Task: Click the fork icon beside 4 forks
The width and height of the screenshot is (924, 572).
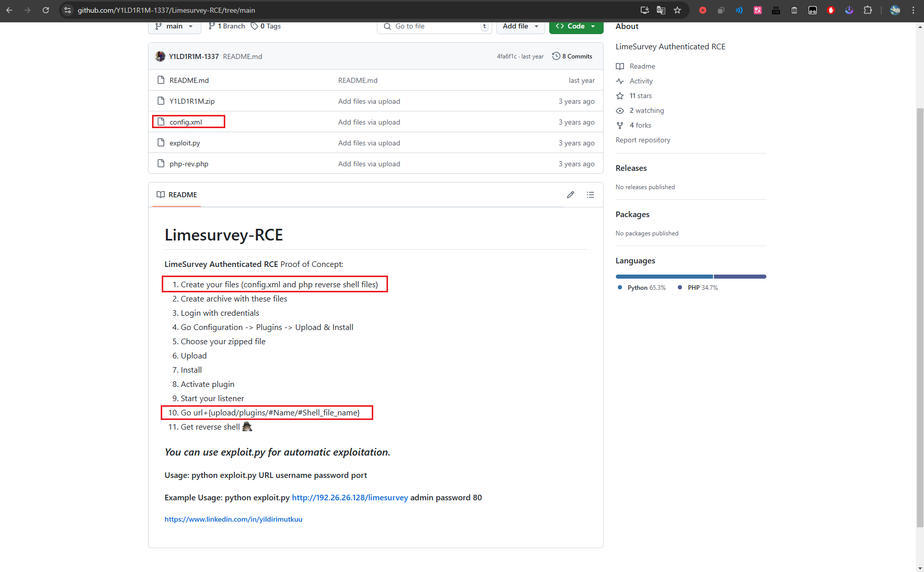Action: pyautogui.click(x=620, y=125)
